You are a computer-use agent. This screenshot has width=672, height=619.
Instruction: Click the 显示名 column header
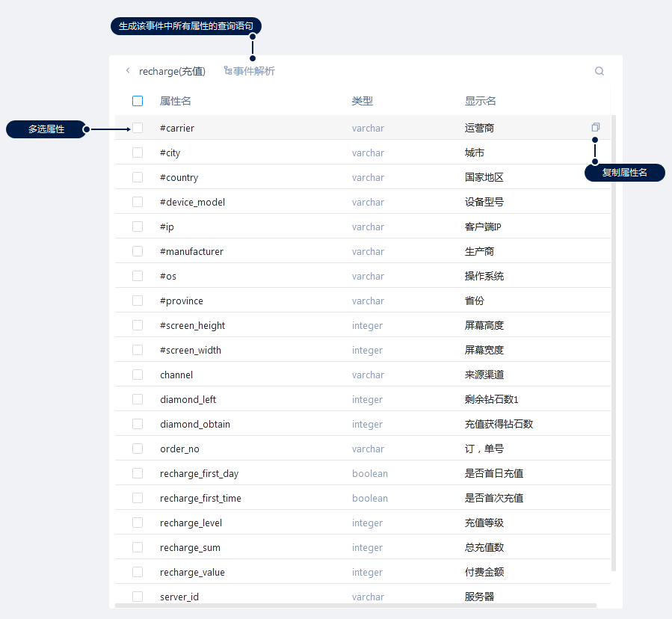tap(481, 101)
